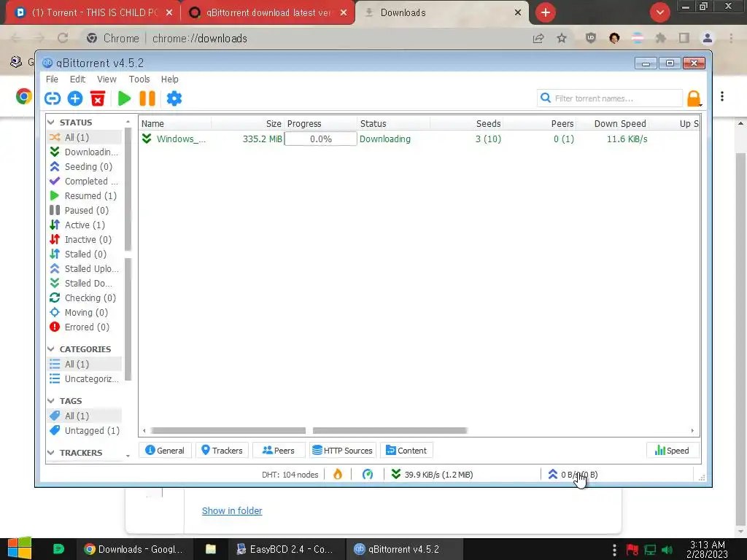Open the HTTP Sources details tab

pyautogui.click(x=343, y=451)
